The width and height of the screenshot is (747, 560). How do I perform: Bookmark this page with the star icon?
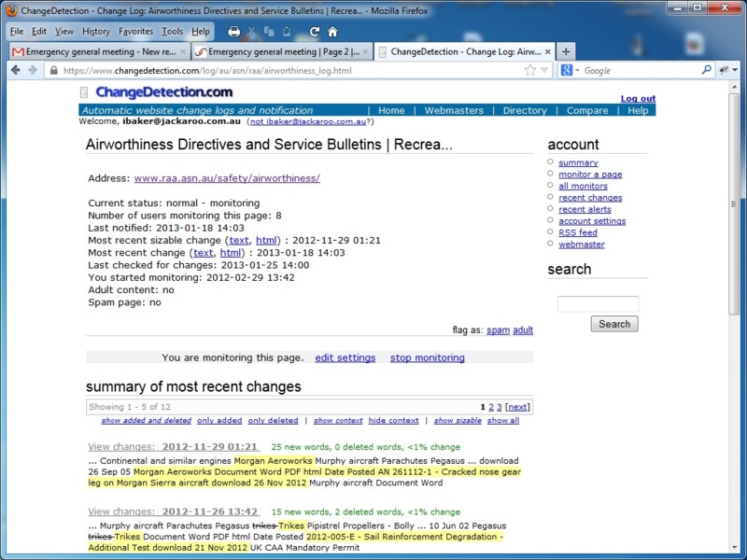pos(529,71)
